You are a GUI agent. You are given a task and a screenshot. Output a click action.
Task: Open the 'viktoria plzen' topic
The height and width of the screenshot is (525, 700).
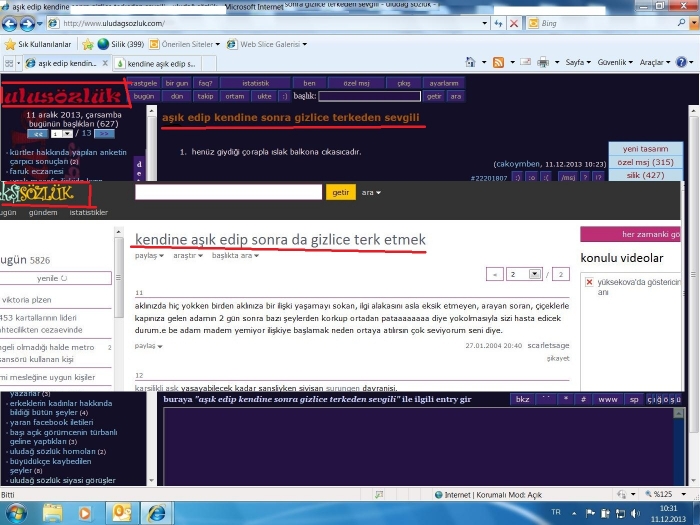26,300
